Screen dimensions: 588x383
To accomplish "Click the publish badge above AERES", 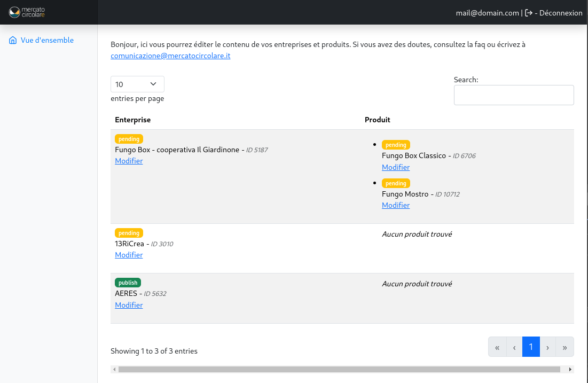I will tap(128, 283).
